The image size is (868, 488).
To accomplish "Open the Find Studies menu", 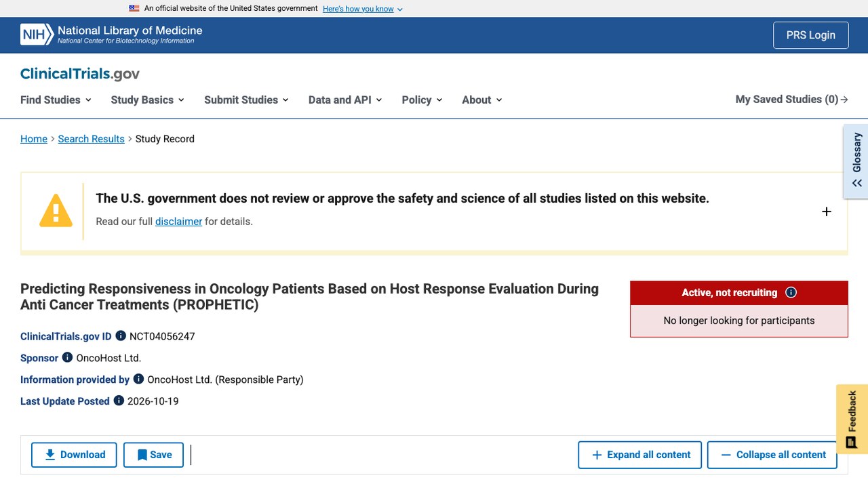I will 56,100.
